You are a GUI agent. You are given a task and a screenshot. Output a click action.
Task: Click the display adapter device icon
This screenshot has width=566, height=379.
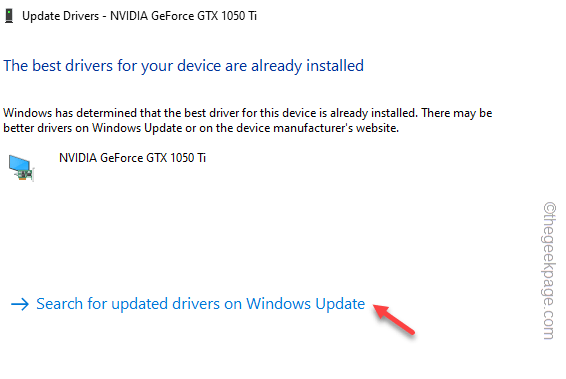point(21,167)
